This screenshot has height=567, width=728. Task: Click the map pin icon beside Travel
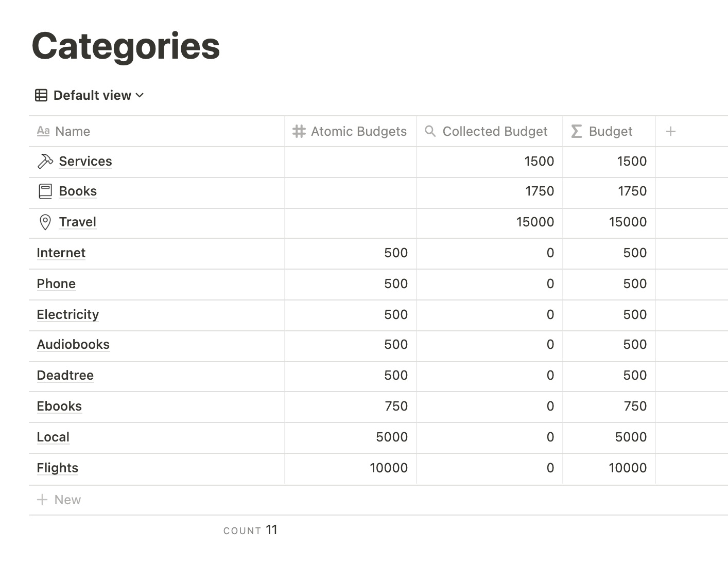pyautogui.click(x=45, y=222)
